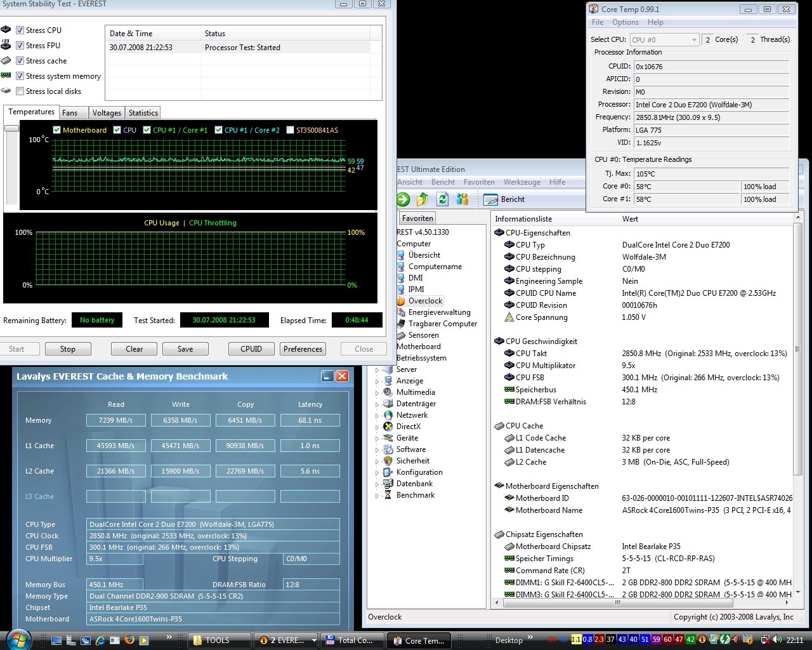The width and height of the screenshot is (812, 650).
Task: Click the EVEREST information list vertical scrollbar
Action: pos(798,349)
